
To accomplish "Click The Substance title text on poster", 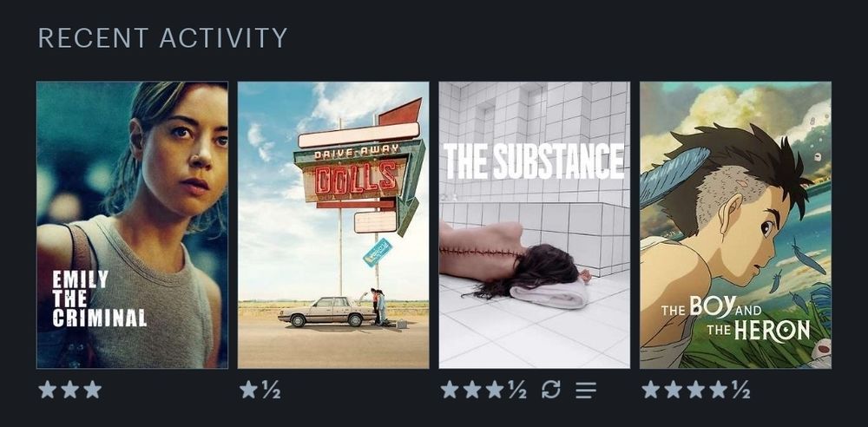I will (x=534, y=161).
